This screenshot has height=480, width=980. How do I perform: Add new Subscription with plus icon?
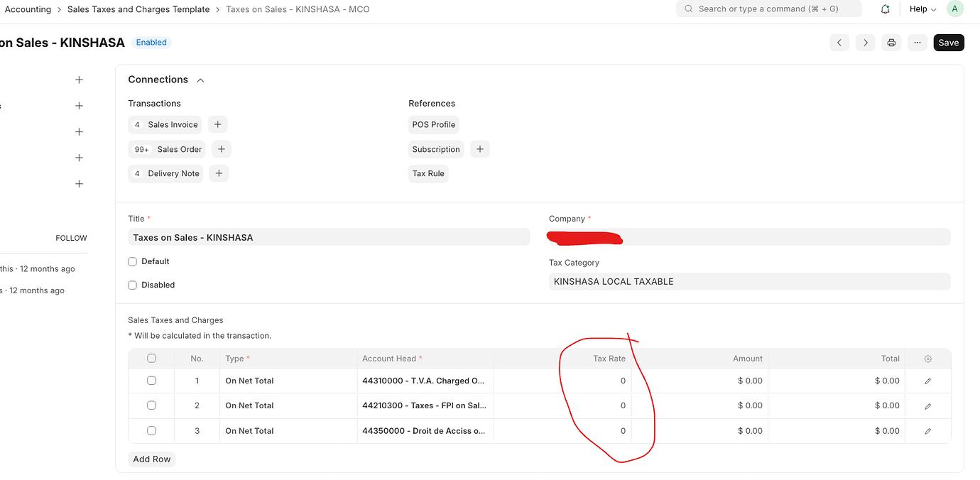pos(480,149)
